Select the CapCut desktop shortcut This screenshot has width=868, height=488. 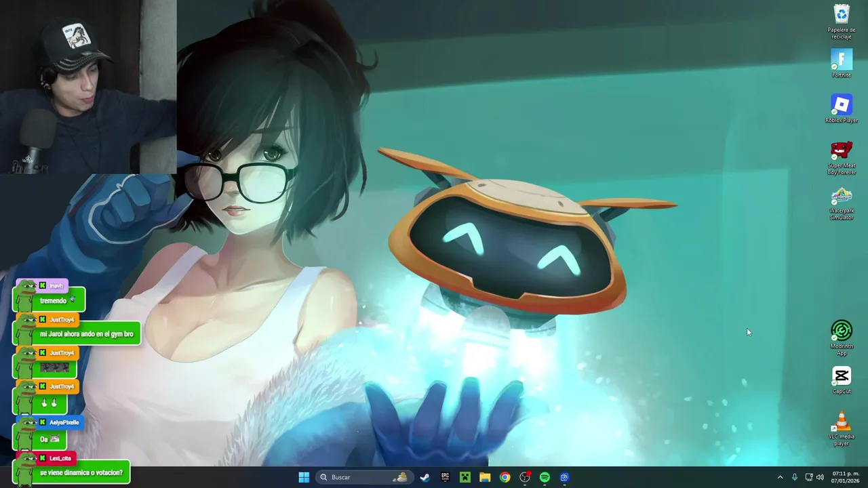842,380
